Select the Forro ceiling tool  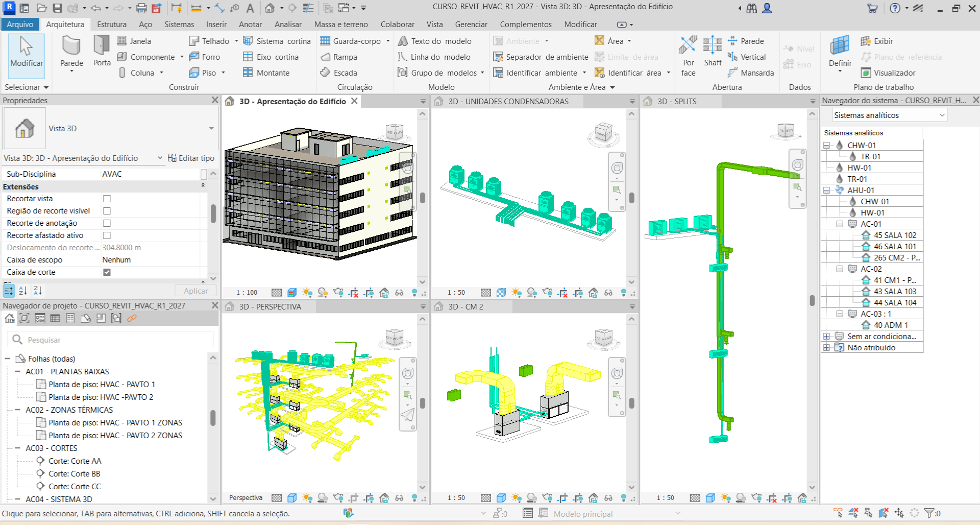point(205,57)
